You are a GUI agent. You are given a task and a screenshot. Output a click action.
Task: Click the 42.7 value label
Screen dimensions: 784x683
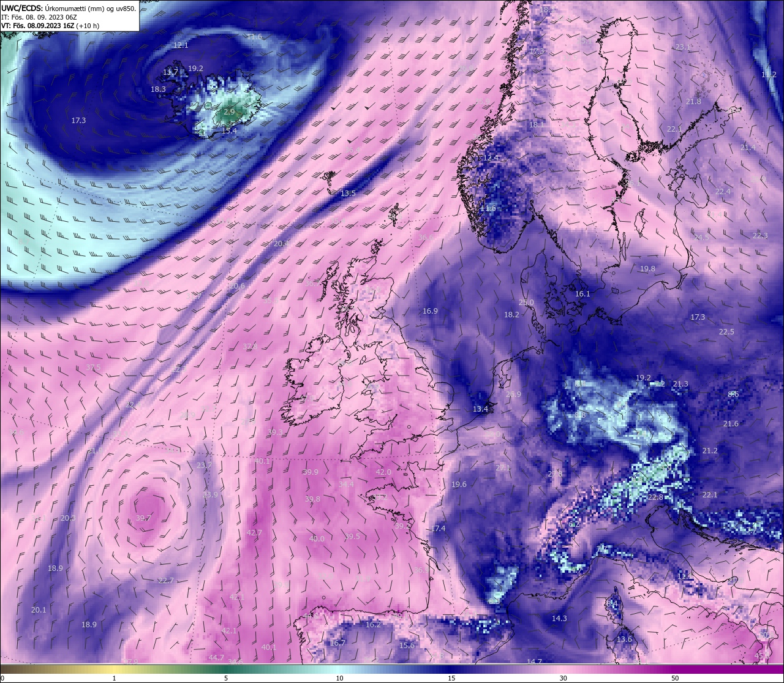(x=254, y=533)
